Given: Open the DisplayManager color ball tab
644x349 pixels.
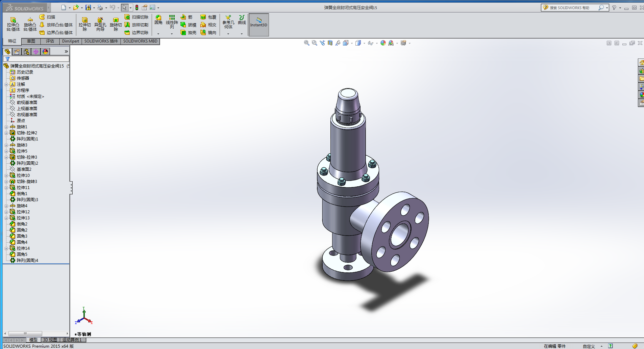Looking at the screenshot, I should point(45,52).
